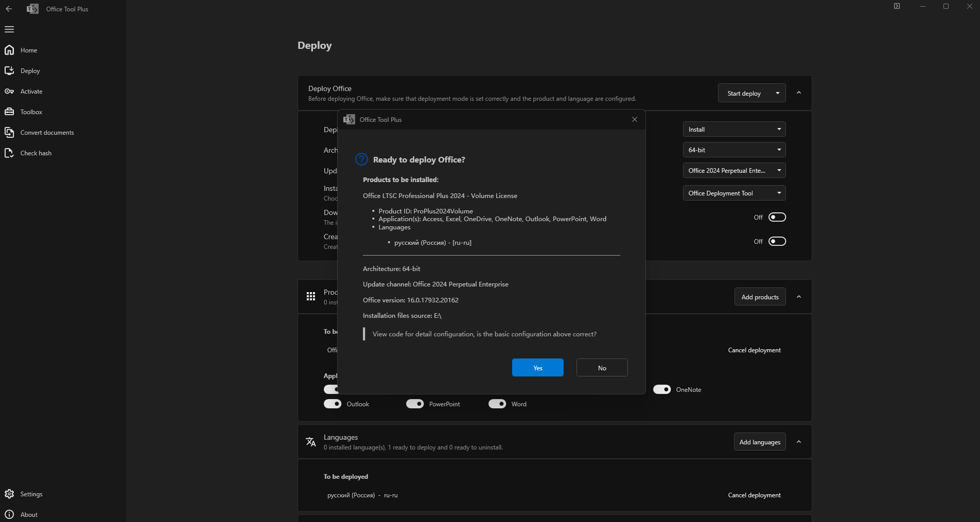The image size is (980, 522).
Task: Click the 'русский (Россия) - [ru-ru]' dialog entry
Action: [x=433, y=243]
